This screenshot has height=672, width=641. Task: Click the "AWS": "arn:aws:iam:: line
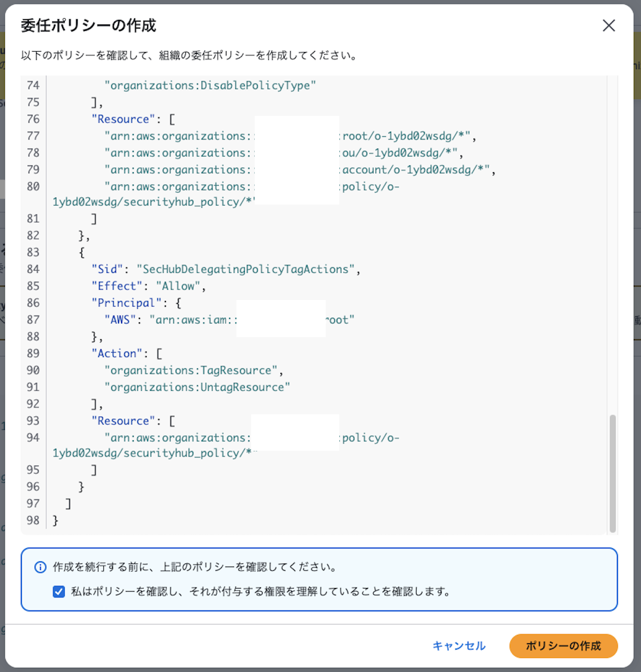pos(230,320)
